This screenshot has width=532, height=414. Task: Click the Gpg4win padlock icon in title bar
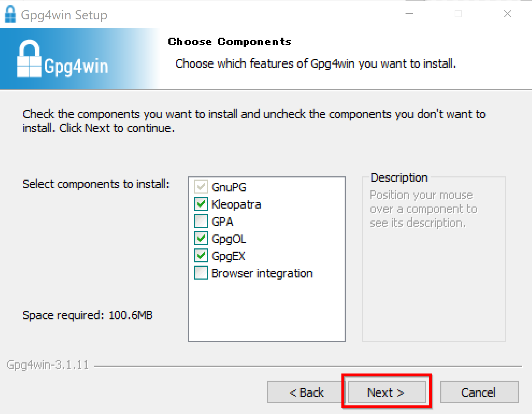(10, 14)
